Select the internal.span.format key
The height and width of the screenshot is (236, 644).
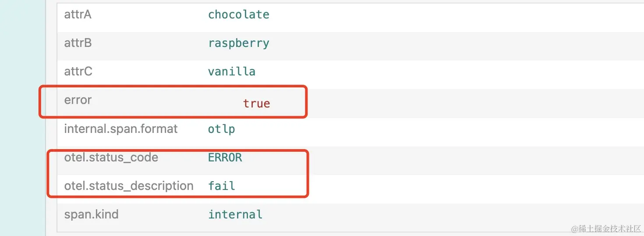(x=121, y=129)
